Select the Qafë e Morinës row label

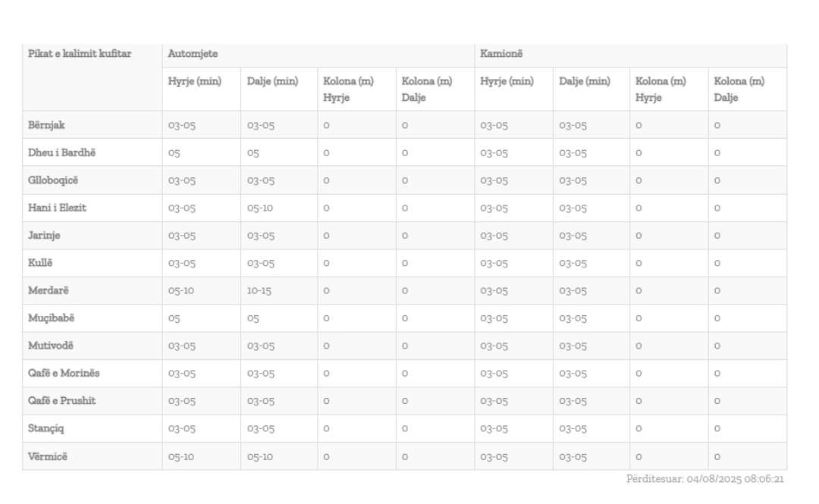(64, 373)
